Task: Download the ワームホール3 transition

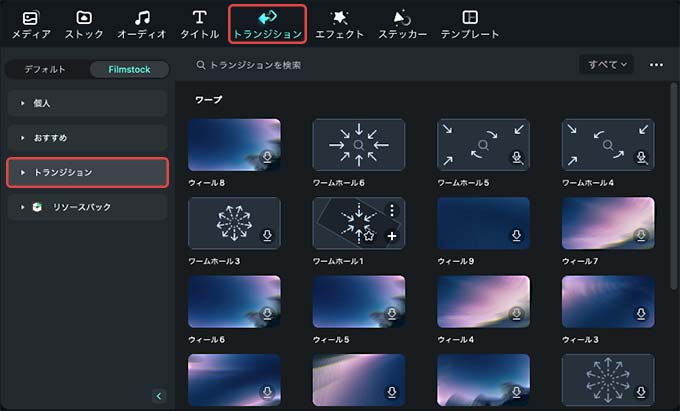Action: pos(268,235)
